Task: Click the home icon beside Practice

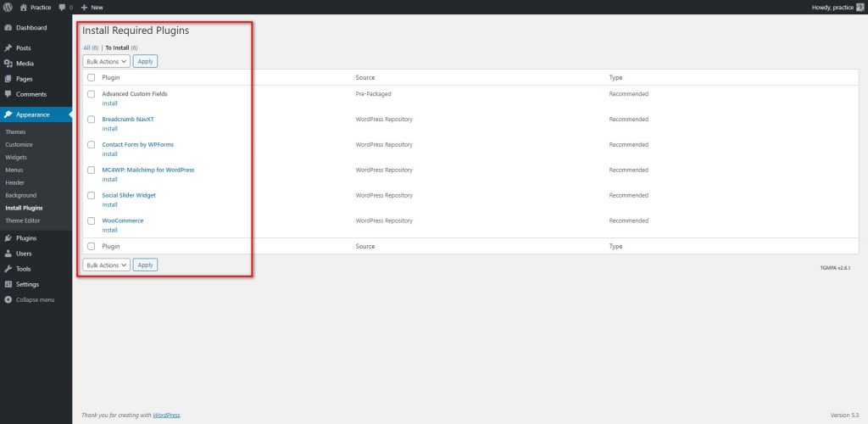Action: click(x=23, y=7)
